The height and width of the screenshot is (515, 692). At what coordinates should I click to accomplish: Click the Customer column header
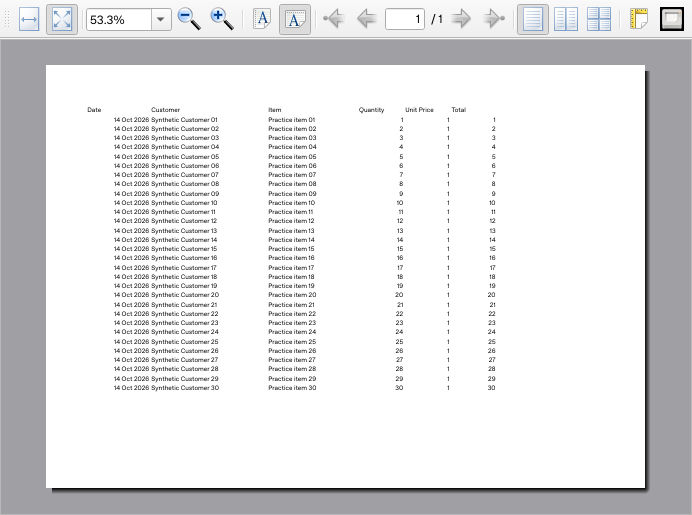point(165,110)
